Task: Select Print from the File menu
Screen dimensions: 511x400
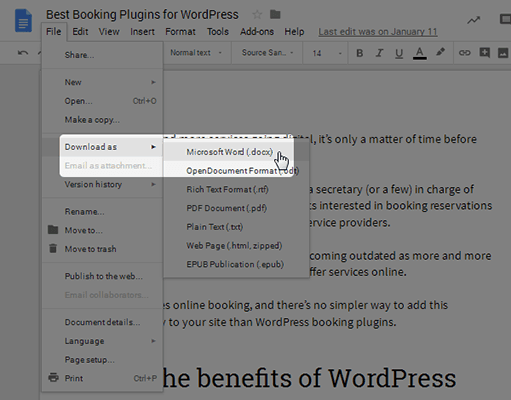Action: pos(102,378)
